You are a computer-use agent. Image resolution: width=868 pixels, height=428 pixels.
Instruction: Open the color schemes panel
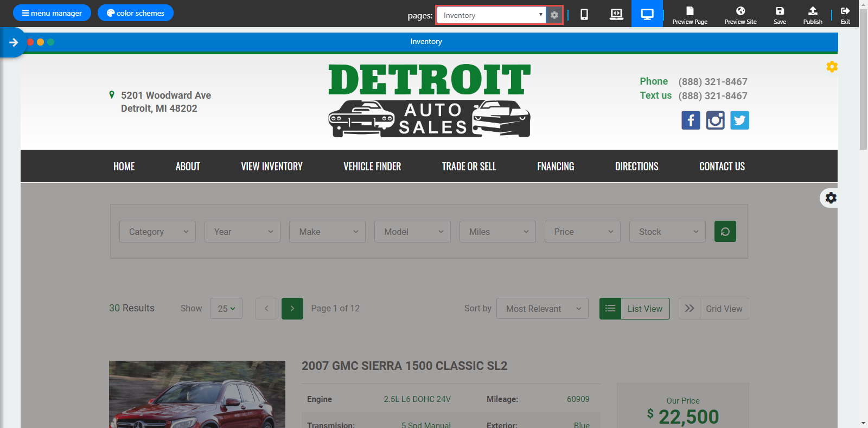point(136,13)
